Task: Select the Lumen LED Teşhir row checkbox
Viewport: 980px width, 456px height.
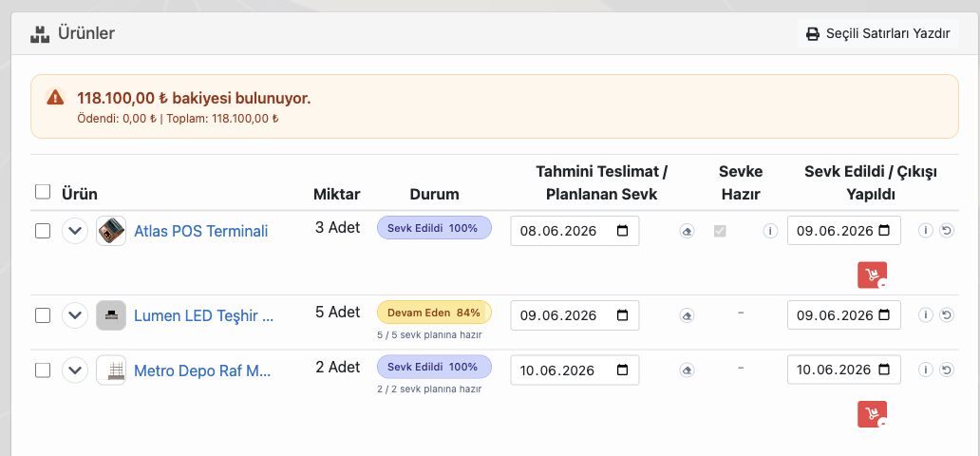Action: tap(43, 315)
